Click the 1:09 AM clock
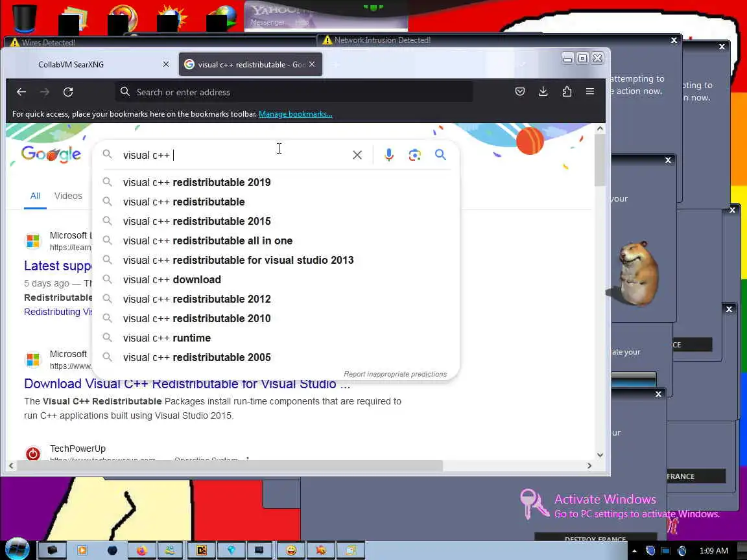Image resolution: width=747 pixels, height=560 pixels. click(x=713, y=551)
